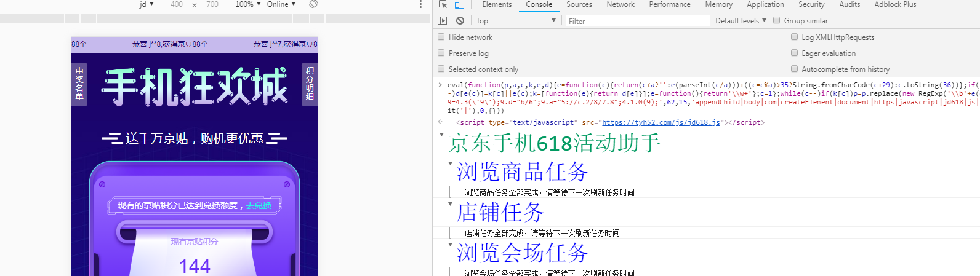Toggle the inspect element picker icon
Screen dimensions: 980x276
click(443, 4)
